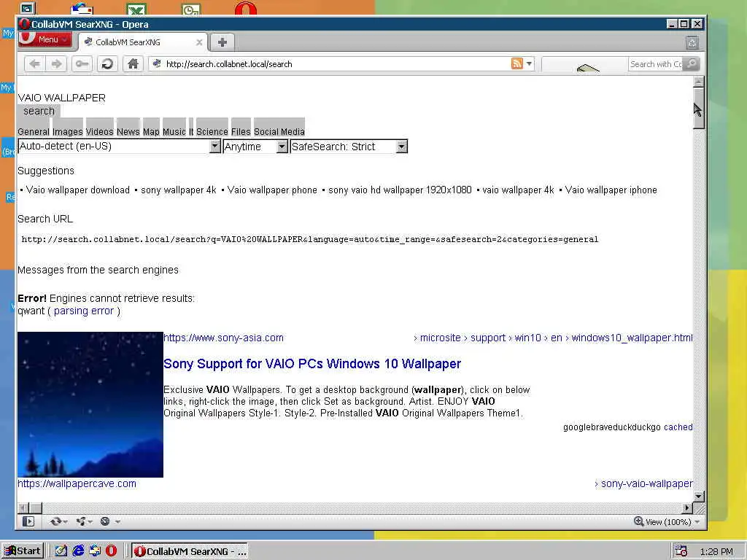Image resolution: width=747 pixels, height=560 pixels.
Task: Open the Excel desktop shortcut icon
Action: click(136, 9)
